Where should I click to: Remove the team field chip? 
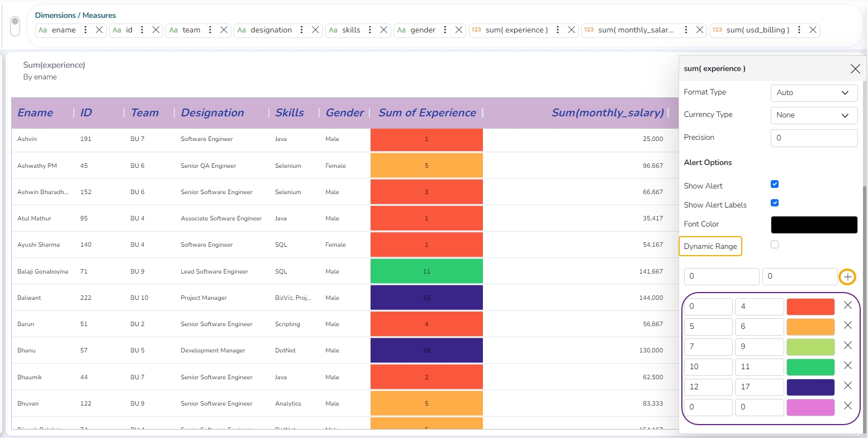pos(224,30)
